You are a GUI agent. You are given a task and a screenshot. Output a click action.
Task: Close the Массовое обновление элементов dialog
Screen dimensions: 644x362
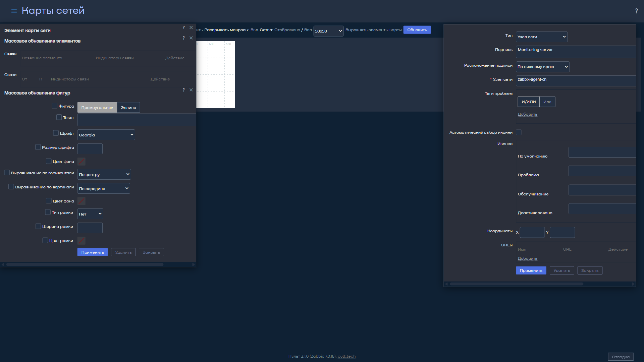pos(191,38)
